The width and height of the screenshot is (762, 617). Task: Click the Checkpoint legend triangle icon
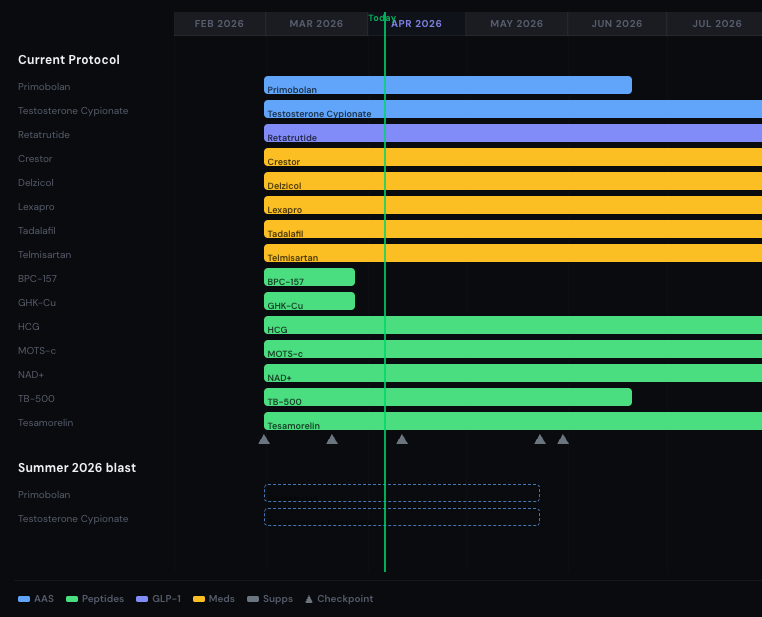coord(309,599)
